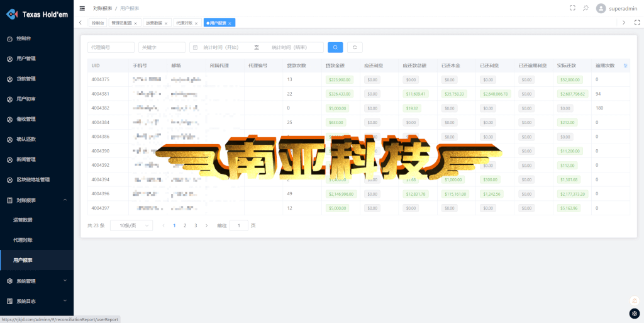
Task: Click the next page arrow
Action: [x=206, y=225]
